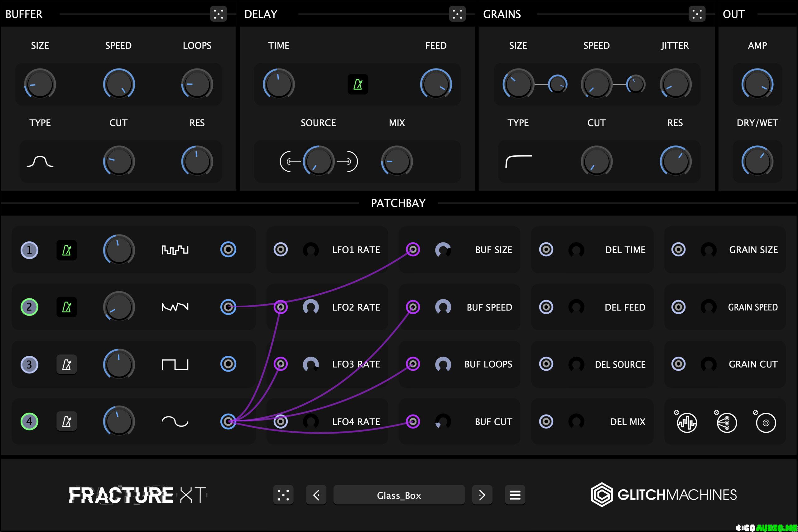This screenshot has height=532, width=798.
Task: Toggle LFO 2 number button
Action: 29,307
